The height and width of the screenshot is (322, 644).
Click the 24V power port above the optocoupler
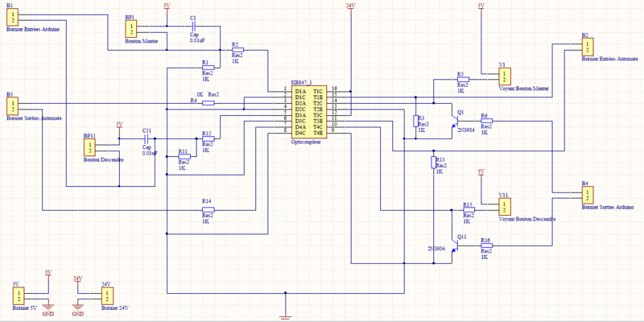pos(350,8)
